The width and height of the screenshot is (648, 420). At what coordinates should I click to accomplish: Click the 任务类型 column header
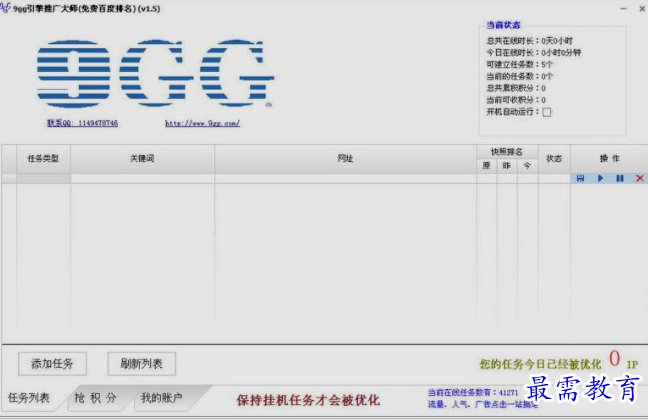pos(43,159)
